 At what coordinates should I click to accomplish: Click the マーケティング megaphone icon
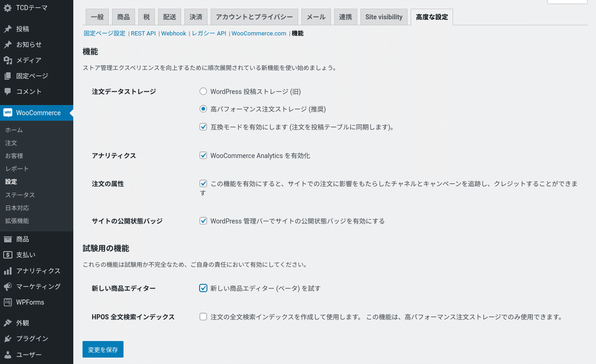pyautogui.click(x=7, y=287)
